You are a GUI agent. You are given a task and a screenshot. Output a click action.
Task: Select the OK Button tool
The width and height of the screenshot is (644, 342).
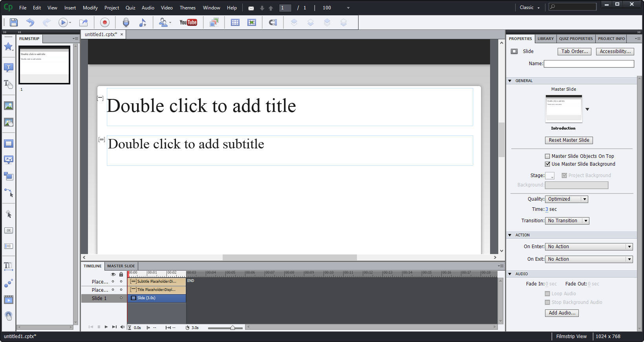pos(8,230)
